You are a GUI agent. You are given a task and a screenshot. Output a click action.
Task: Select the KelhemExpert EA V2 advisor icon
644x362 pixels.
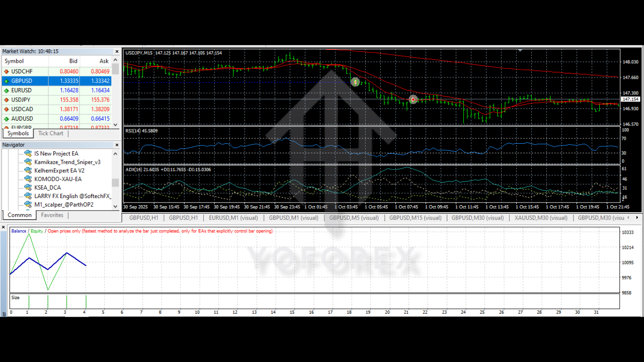click(x=28, y=170)
